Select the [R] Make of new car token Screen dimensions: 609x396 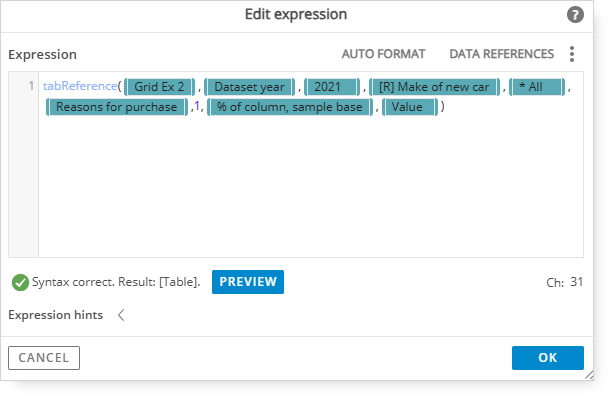[434, 87]
